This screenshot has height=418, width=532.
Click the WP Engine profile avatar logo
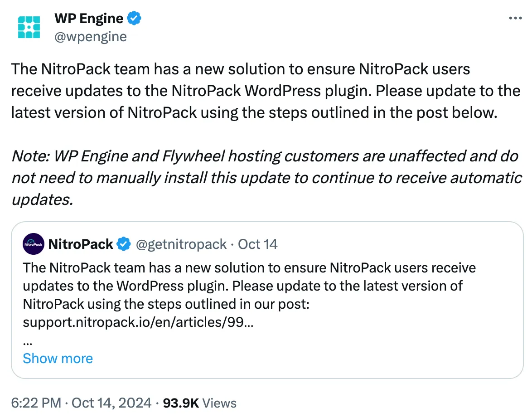point(29,27)
